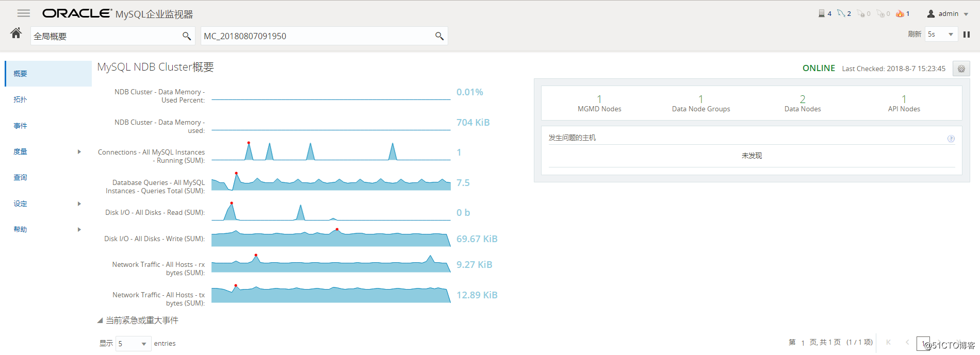Click the Last Checked timestamp text
The width and height of the screenshot is (980, 355).
[894, 69]
